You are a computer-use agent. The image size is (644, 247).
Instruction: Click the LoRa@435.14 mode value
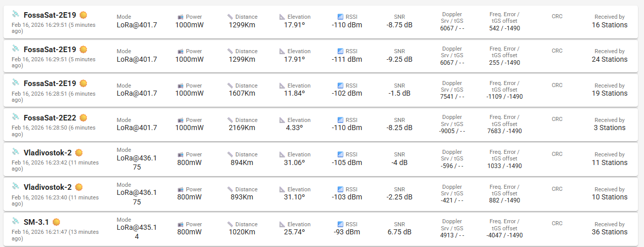(x=137, y=232)
